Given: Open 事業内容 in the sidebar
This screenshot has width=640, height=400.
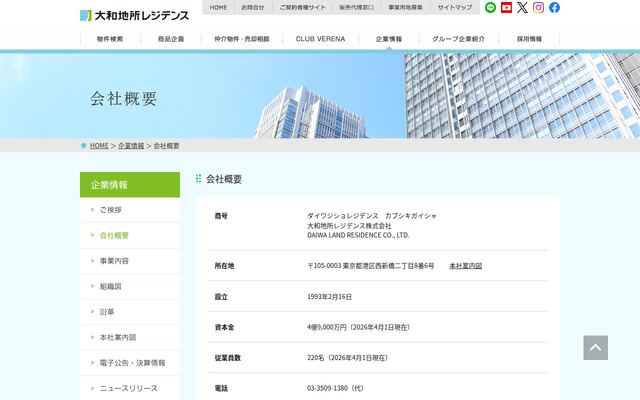Looking at the screenshot, I should [130, 261].
